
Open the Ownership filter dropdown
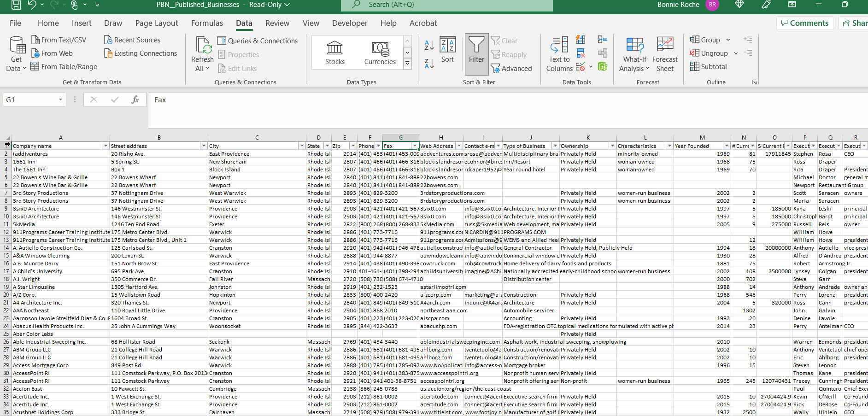tap(612, 146)
